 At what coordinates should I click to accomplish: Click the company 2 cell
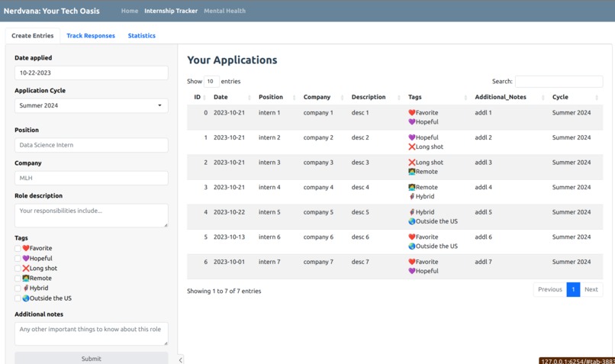click(318, 137)
